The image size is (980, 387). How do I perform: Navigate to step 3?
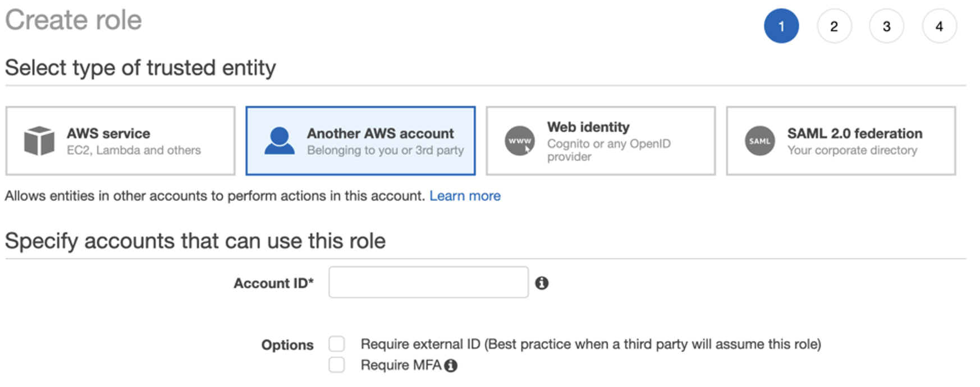click(886, 26)
